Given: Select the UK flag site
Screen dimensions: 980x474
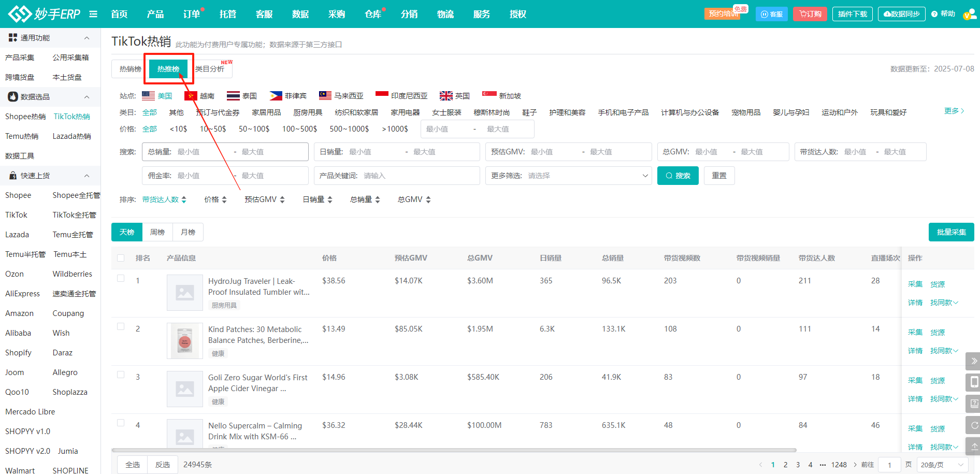Looking at the screenshot, I should [x=446, y=96].
